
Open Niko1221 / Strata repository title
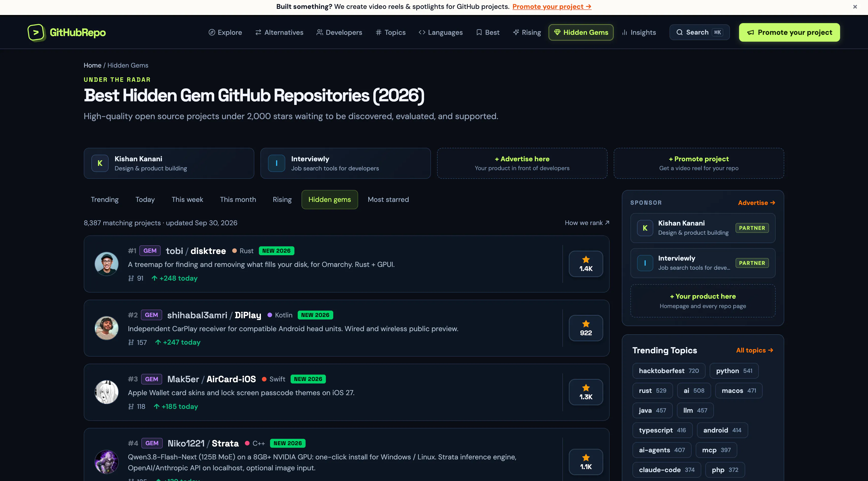(203, 443)
